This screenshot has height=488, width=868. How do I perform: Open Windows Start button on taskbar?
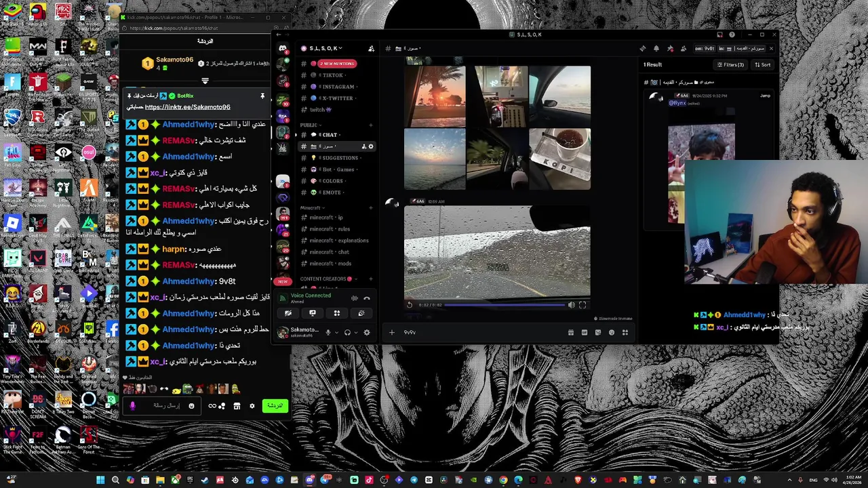100,480
